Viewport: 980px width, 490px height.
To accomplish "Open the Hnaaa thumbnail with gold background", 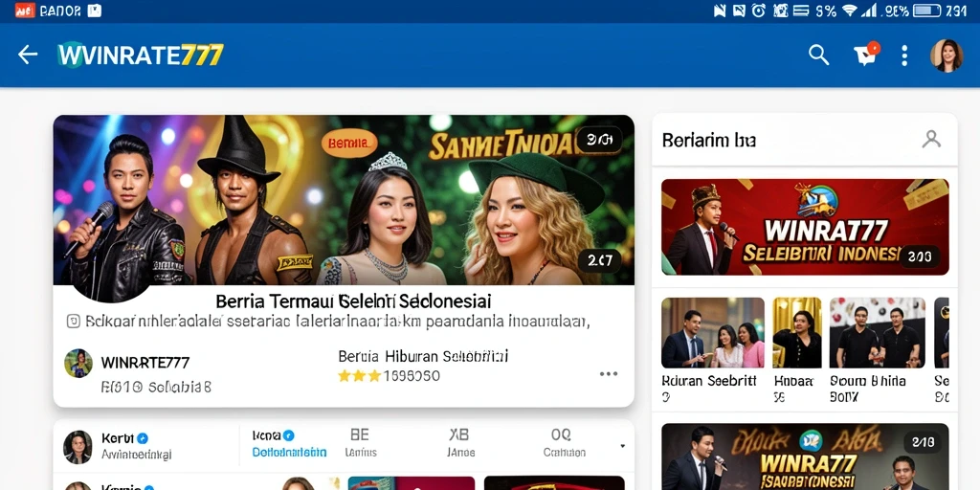I will click(797, 332).
